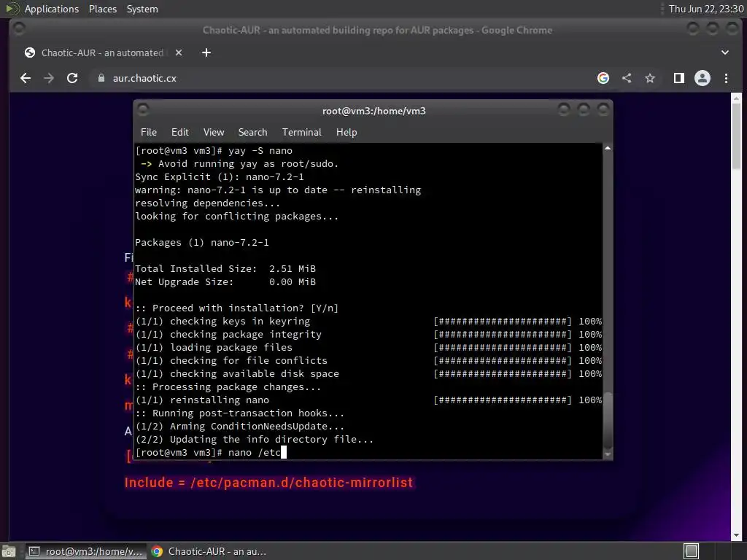Click 'Proceed with installation? [Y/n]' line

(x=237, y=308)
